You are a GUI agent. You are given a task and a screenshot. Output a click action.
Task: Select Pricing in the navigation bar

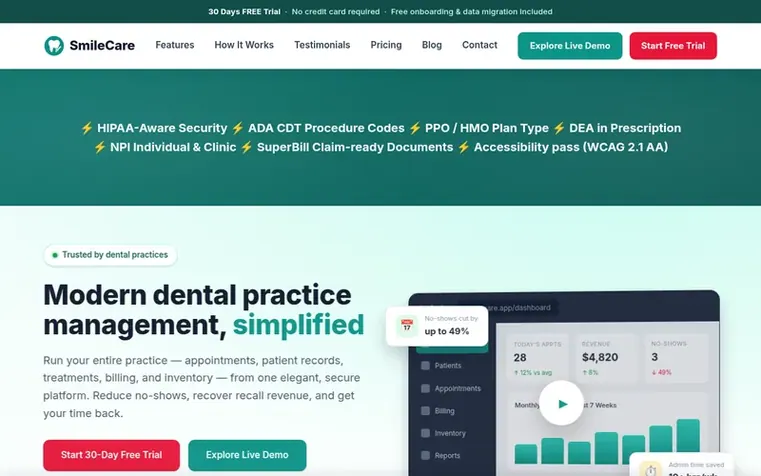coord(386,45)
